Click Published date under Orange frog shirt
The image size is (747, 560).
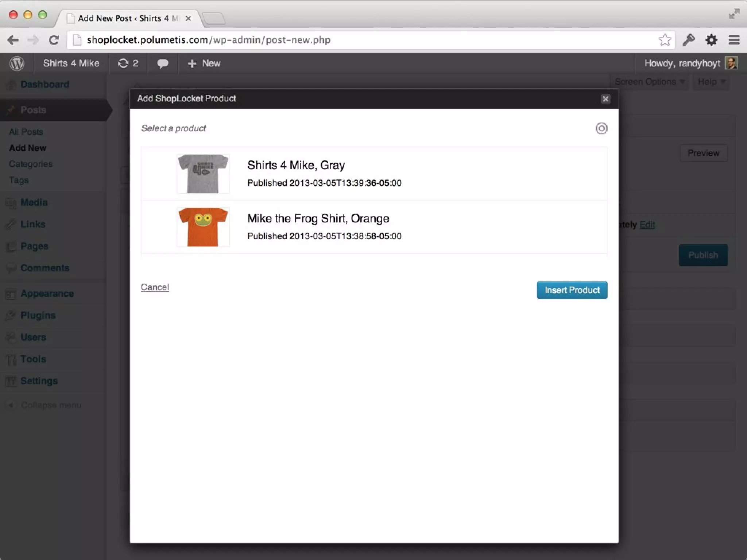324,236
